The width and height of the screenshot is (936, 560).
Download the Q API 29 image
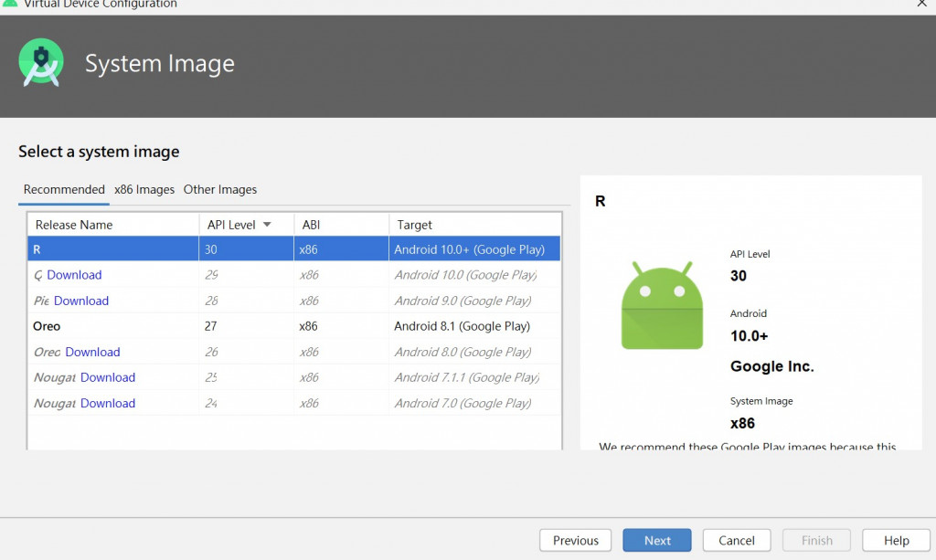coord(75,275)
